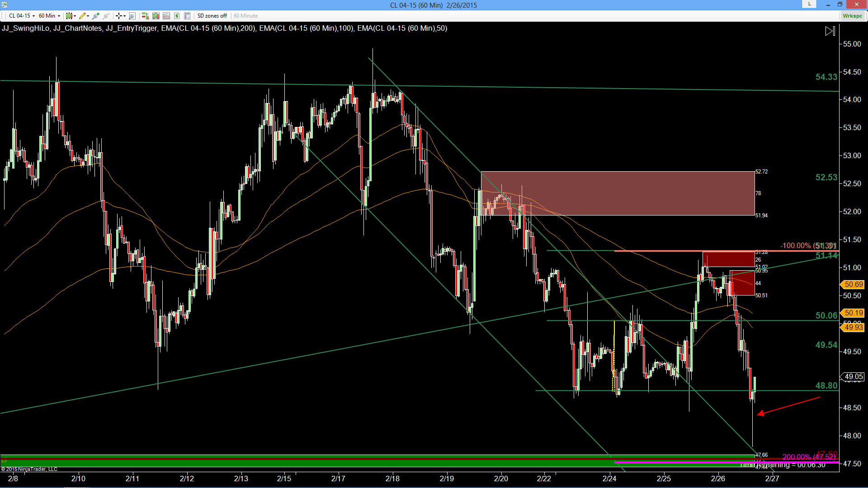The image size is (868, 488).
Task: Click the zoom out icon
Action: pyautogui.click(x=106, y=16)
